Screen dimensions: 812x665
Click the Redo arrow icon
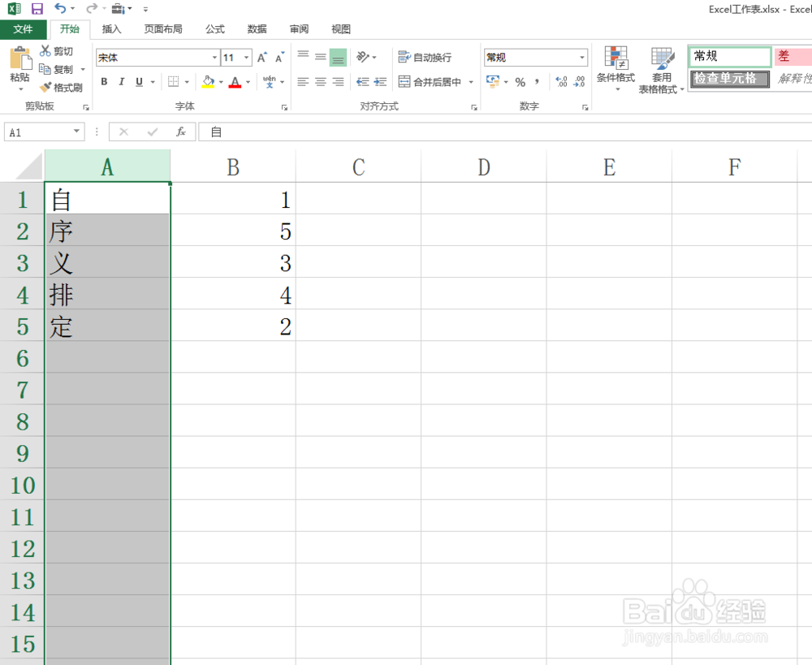click(x=92, y=8)
